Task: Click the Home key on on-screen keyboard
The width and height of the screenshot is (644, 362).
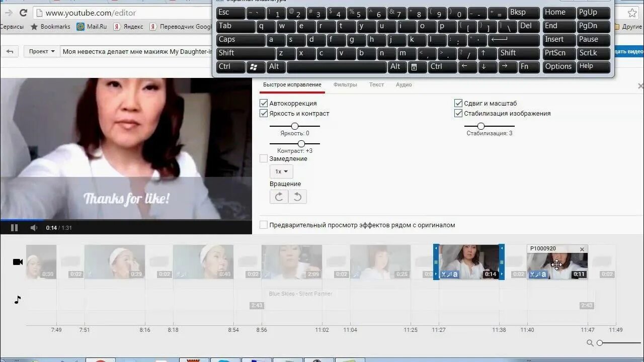Action: pos(558,13)
